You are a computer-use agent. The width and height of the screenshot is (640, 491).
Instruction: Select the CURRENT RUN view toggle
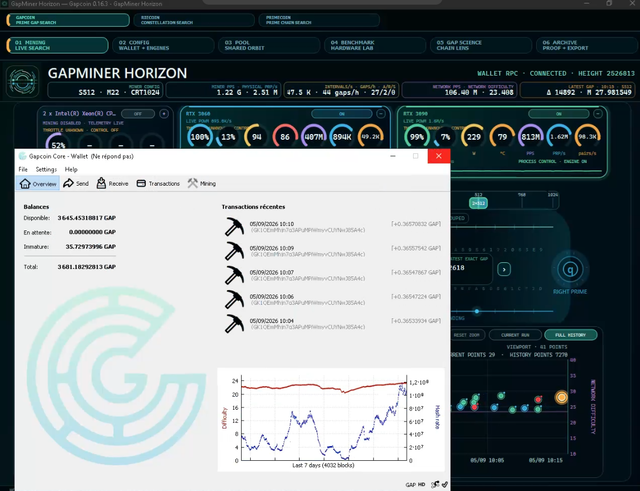click(x=515, y=335)
